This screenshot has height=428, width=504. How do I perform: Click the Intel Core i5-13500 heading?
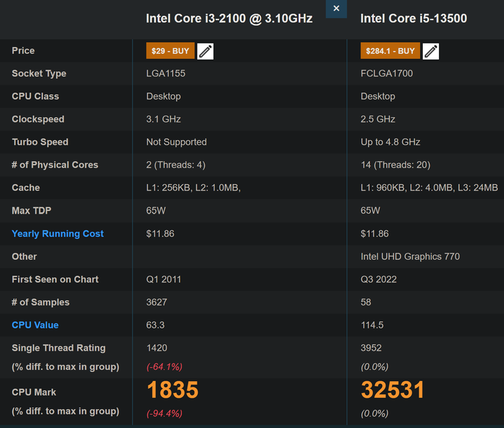pos(414,18)
